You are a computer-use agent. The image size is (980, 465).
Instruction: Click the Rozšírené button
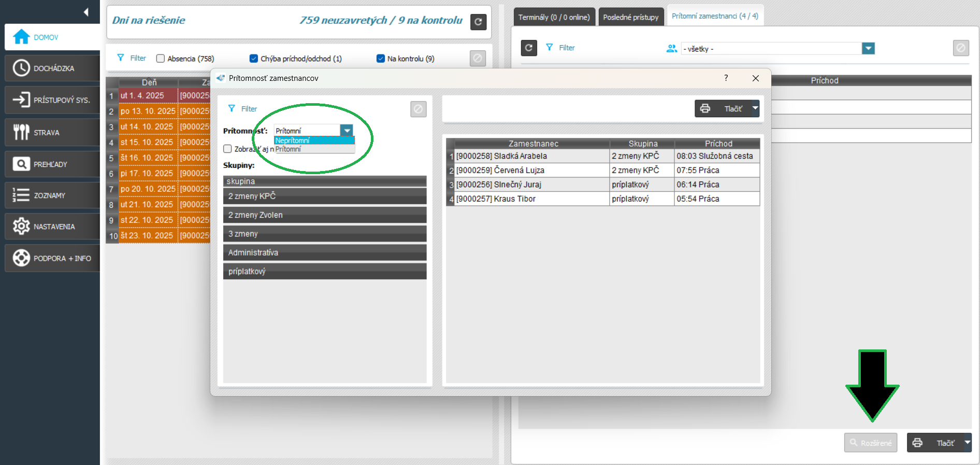[870, 443]
